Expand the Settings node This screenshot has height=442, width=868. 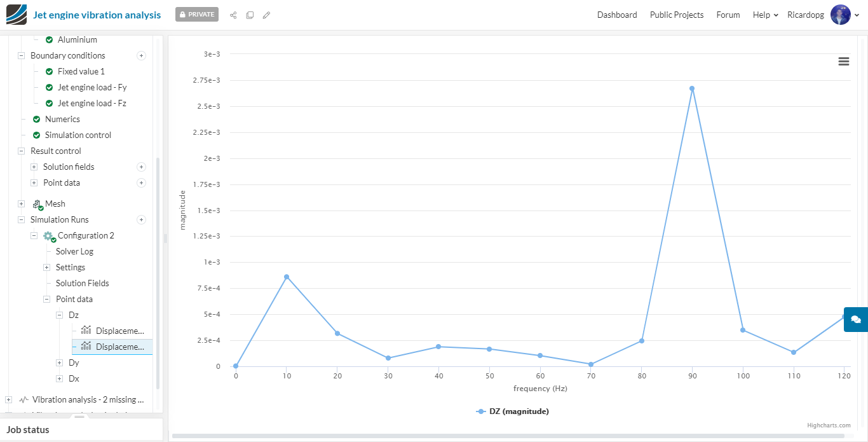[46, 267]
